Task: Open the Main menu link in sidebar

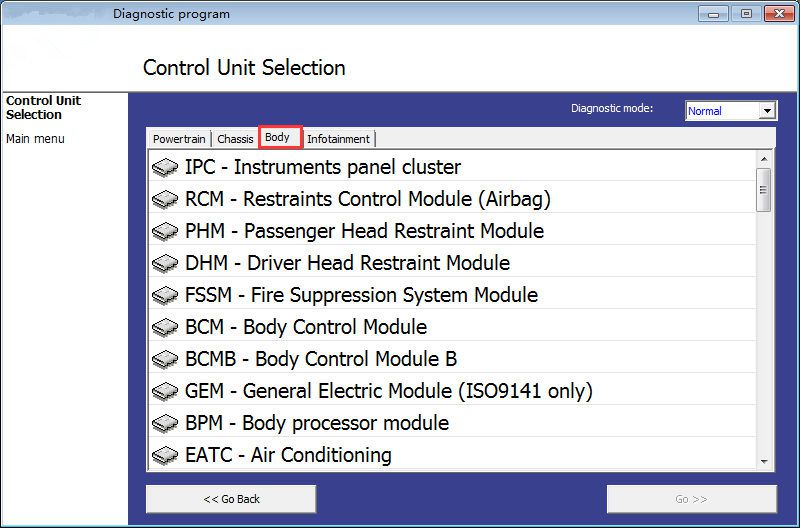Action: [35, 139]
